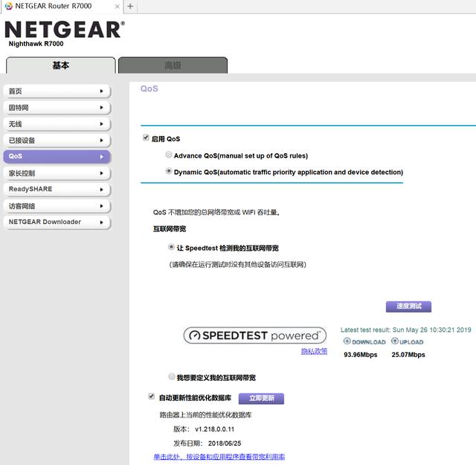Open a new browser tab with plus icon

(x=130, y=6)
